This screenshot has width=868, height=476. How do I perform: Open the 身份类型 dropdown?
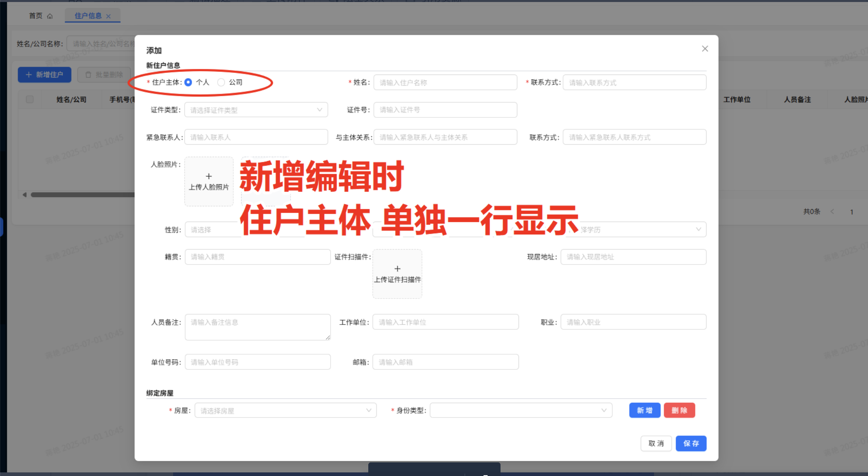[521, 410]
